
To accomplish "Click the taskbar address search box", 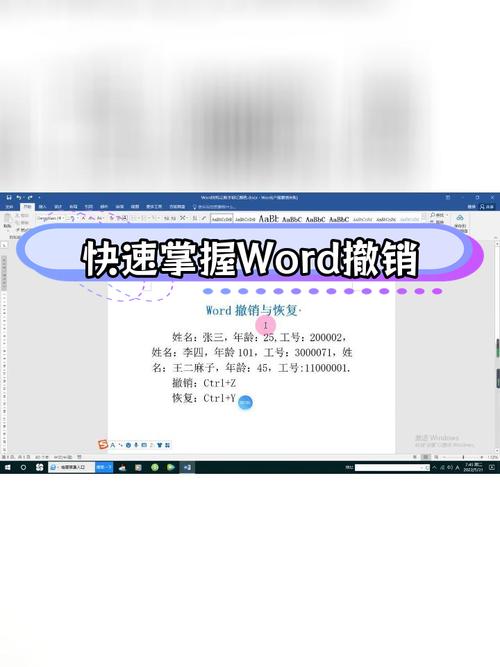I will 391,467.
